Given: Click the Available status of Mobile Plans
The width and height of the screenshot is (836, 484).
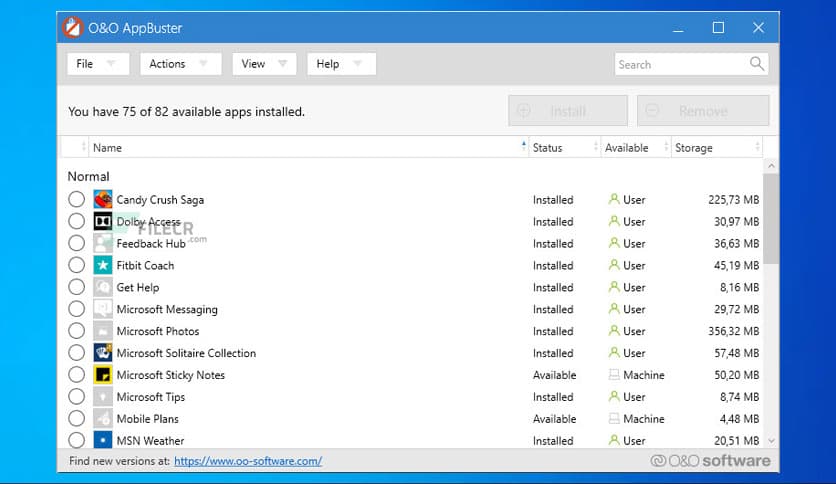Looking at the screenshot, I should pos(554,418).
